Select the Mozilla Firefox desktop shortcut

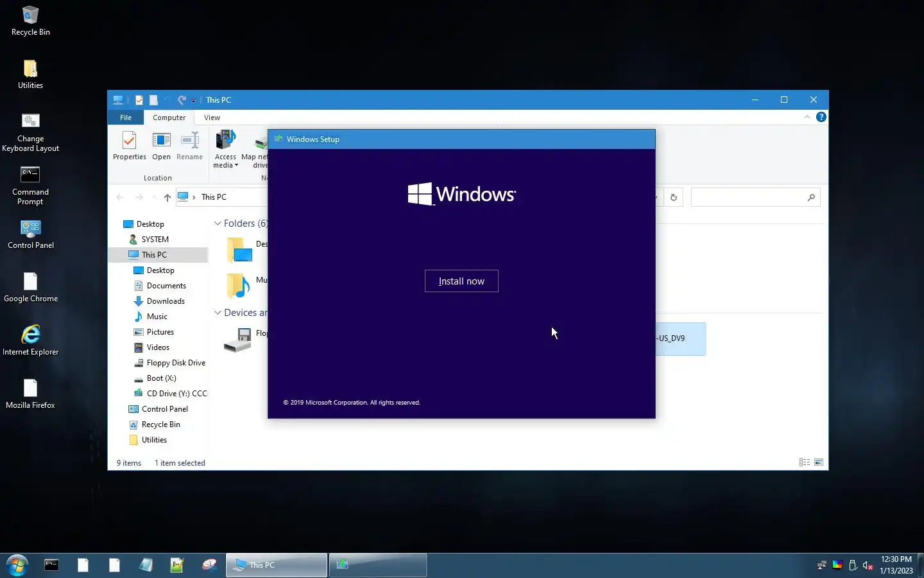click(30, 394)
